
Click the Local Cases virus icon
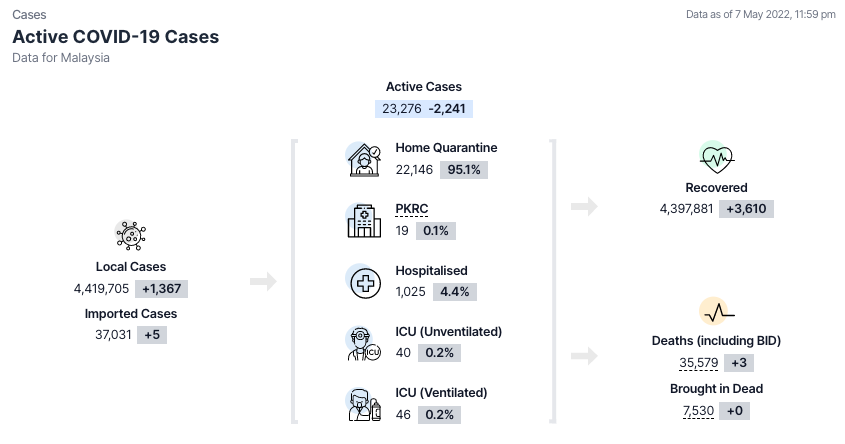coord(131,236)
